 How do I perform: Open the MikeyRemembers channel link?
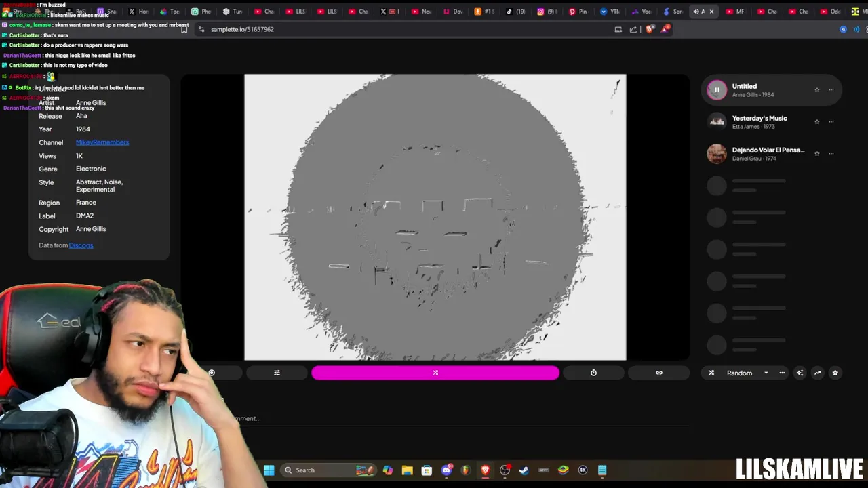click(102, 142)
